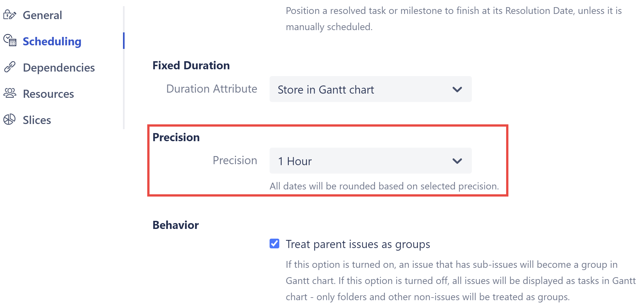Click the rounded dates precision help text
The height and width of the screenshot is (306, 644).
pyautogui.click(x=384, y=186)
